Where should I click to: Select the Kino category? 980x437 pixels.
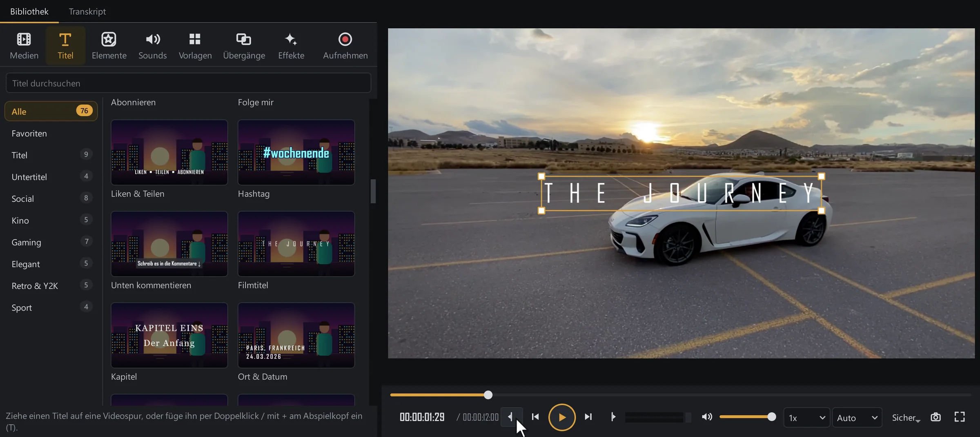(51, 220)
